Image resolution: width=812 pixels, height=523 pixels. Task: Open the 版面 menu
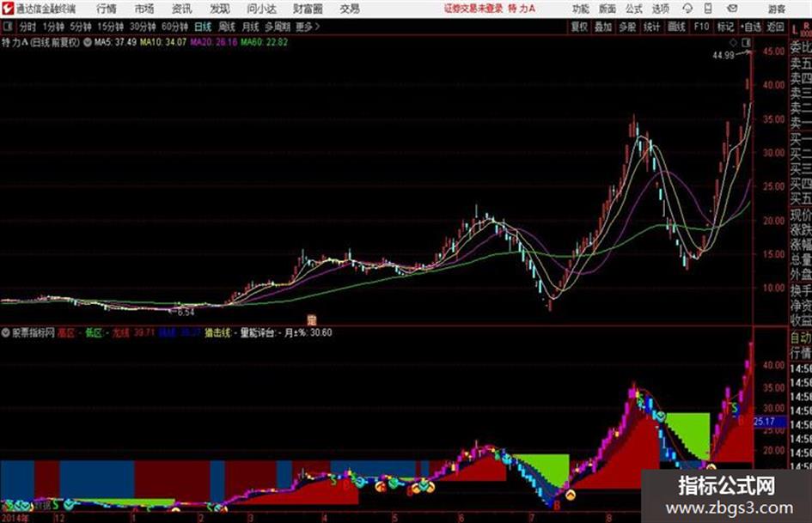607,9
